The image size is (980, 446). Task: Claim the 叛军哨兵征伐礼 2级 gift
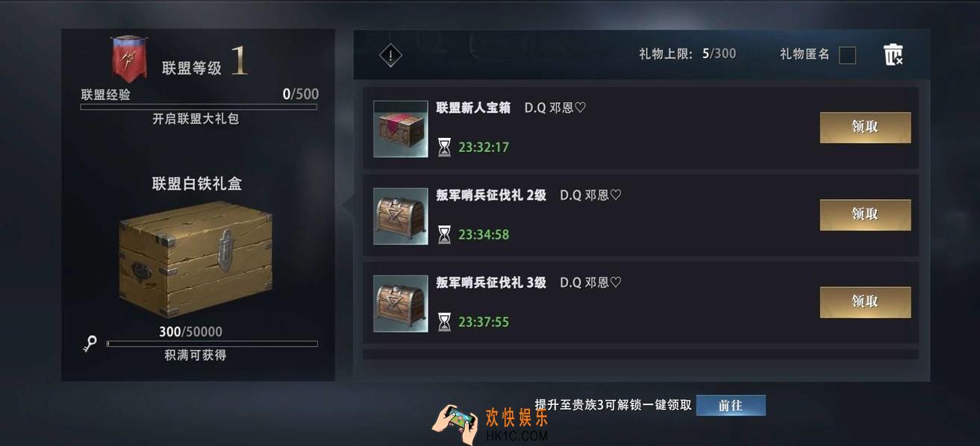pyautogui.click(x=865, y=215)
